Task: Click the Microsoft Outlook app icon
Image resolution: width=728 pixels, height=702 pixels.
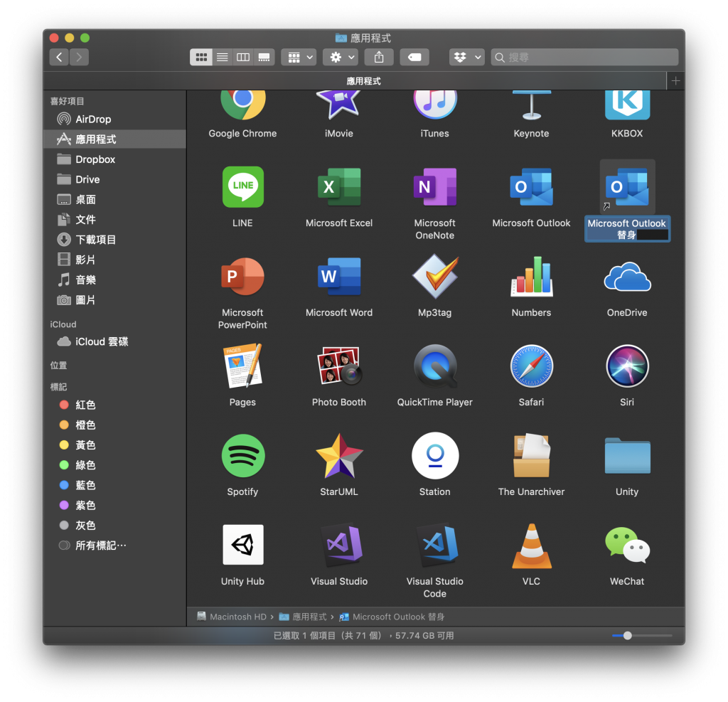Action: tap(531, 187)
